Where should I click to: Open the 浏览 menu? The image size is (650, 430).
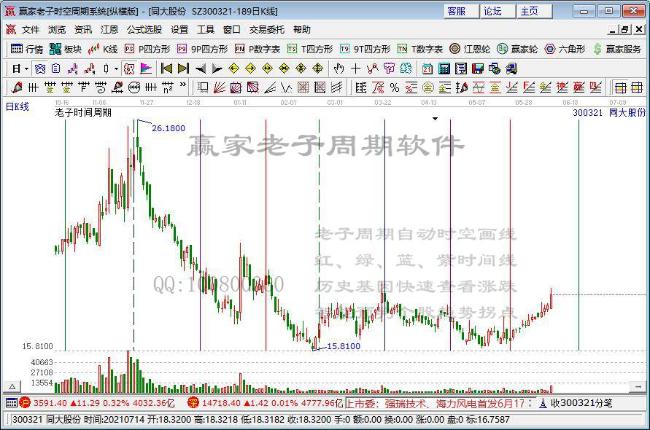tap(57, 29)
